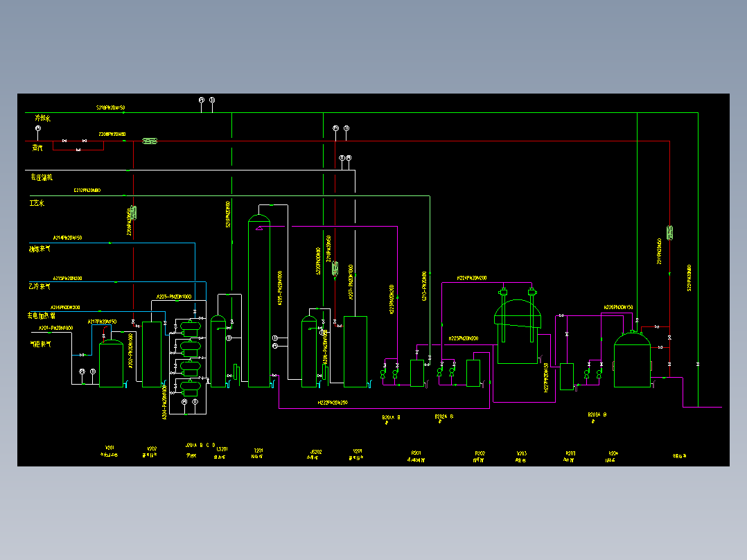Click pipe label G212PN20N80
The width and height of the screenshot is (747, 560).
87,190
